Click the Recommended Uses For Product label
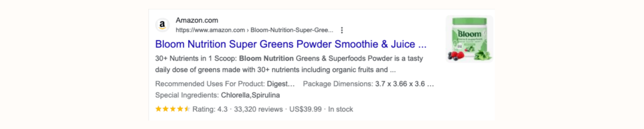Screen dimensions: 644x129 (210, 84)
